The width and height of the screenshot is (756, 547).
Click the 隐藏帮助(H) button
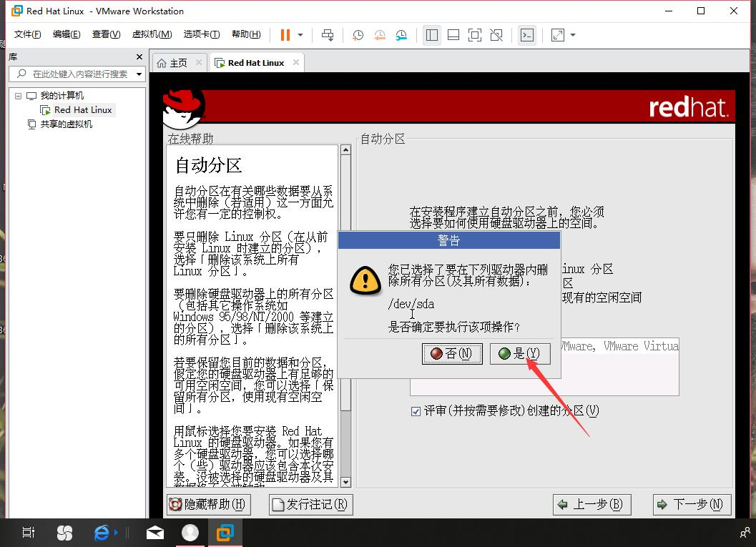pos(208,505)
